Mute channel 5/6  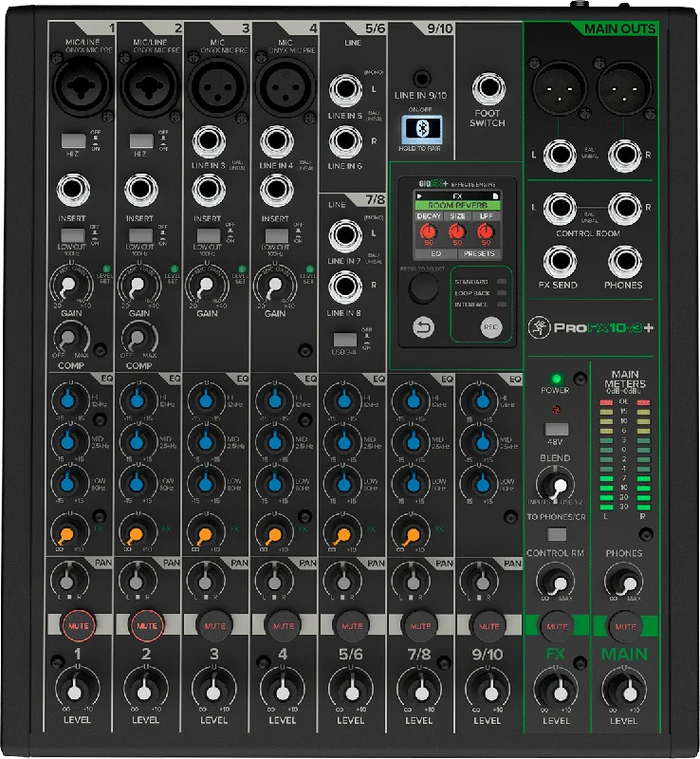click(352, 625)
